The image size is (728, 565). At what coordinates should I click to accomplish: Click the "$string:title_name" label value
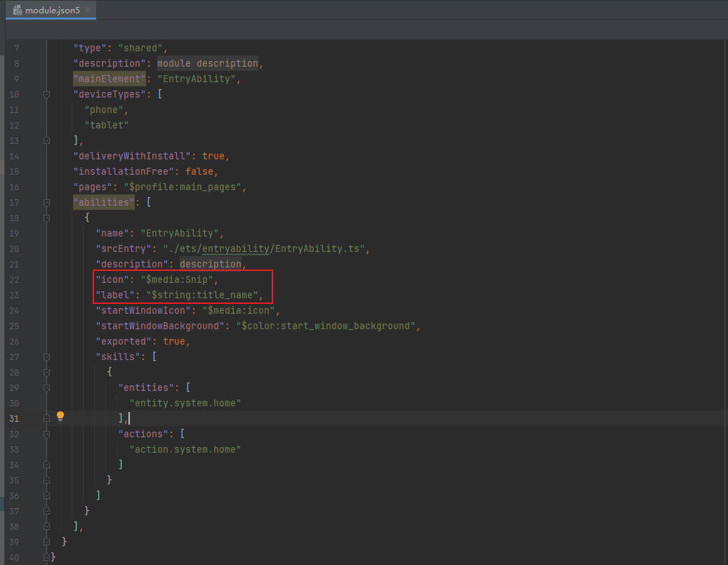tap(202, 295)
